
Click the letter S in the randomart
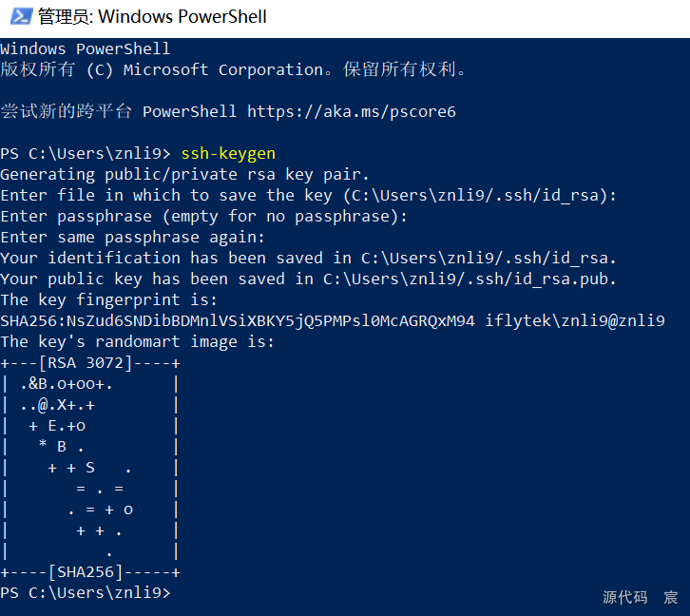coord(90,467)
